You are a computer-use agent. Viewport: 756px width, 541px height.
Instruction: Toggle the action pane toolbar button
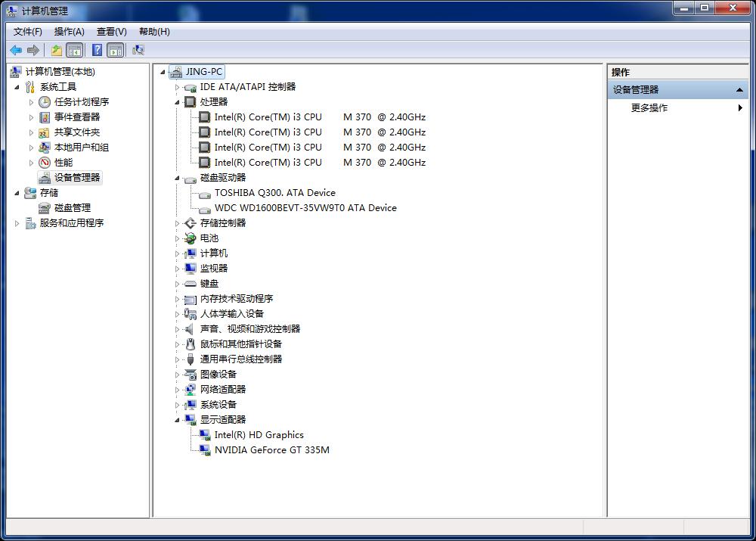[115, 50]
